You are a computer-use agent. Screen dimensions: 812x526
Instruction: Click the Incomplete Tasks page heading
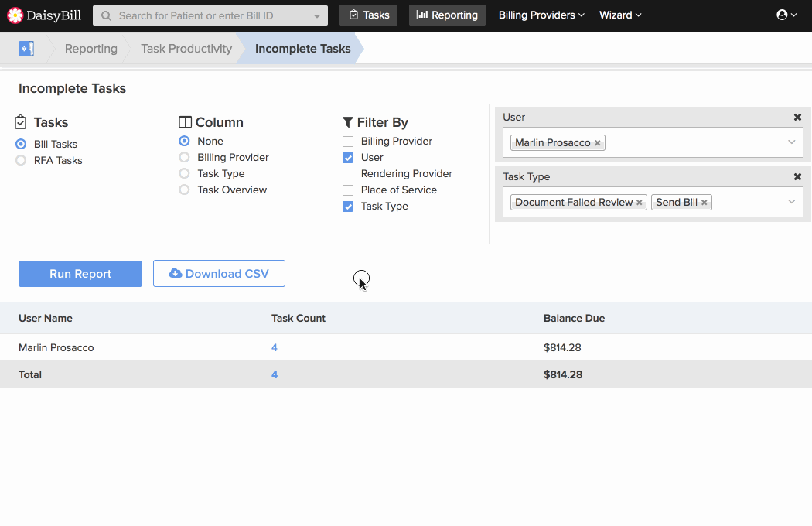(72, 89)
